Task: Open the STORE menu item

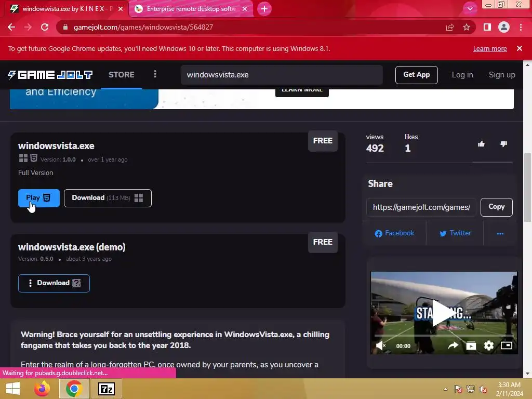Action: [121, 75]
